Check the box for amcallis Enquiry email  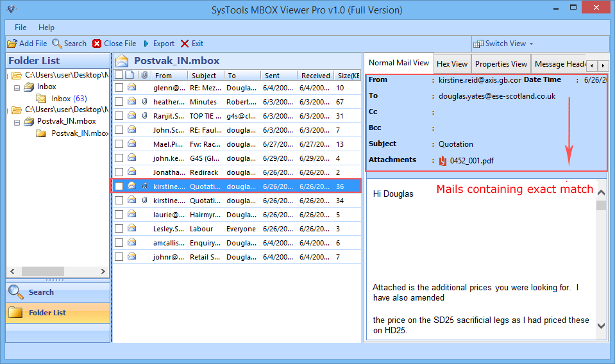(119, 243)
